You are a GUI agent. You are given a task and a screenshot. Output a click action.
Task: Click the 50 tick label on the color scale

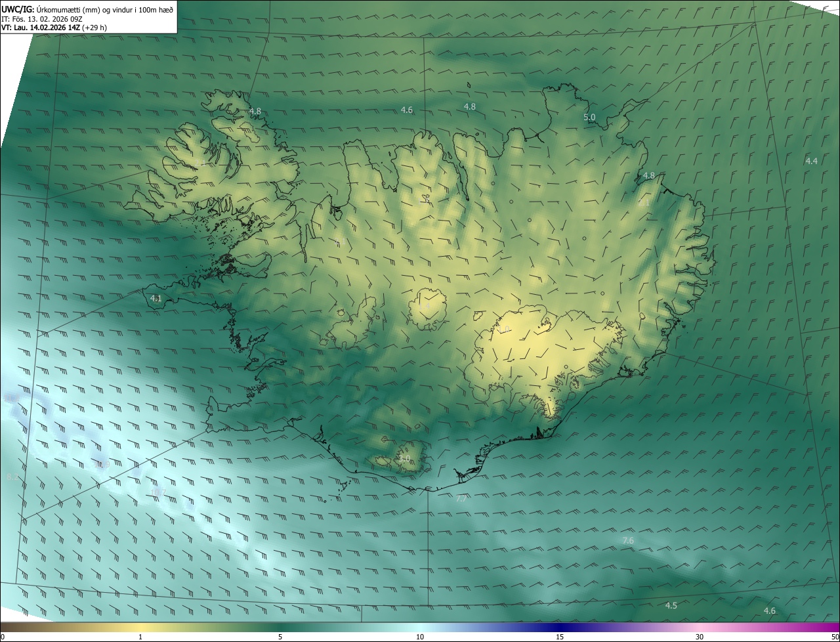(x=835, y=637)
